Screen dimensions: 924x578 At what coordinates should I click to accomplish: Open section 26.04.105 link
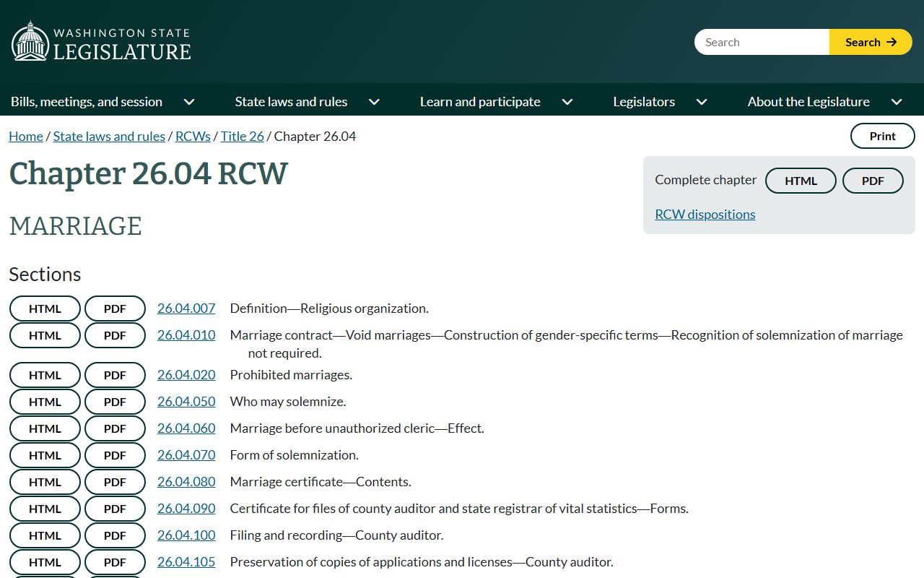point(186,562)
